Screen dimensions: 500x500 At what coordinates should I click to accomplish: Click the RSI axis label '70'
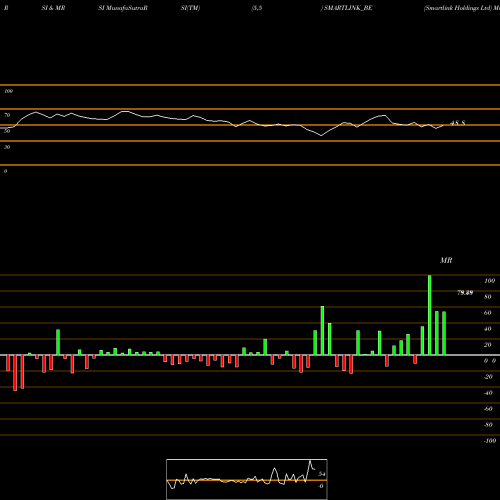(x=7, y=115)
